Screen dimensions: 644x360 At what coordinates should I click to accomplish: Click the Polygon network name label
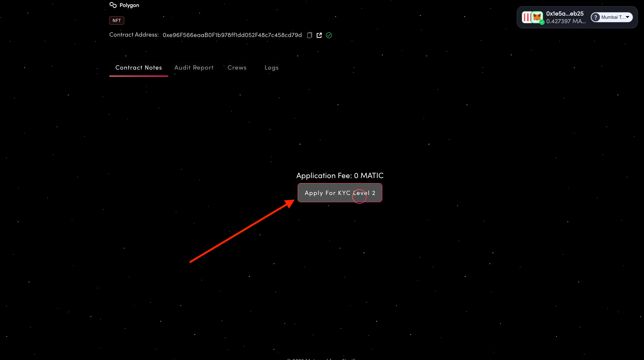pyautogui.click(x=129, y=5)
